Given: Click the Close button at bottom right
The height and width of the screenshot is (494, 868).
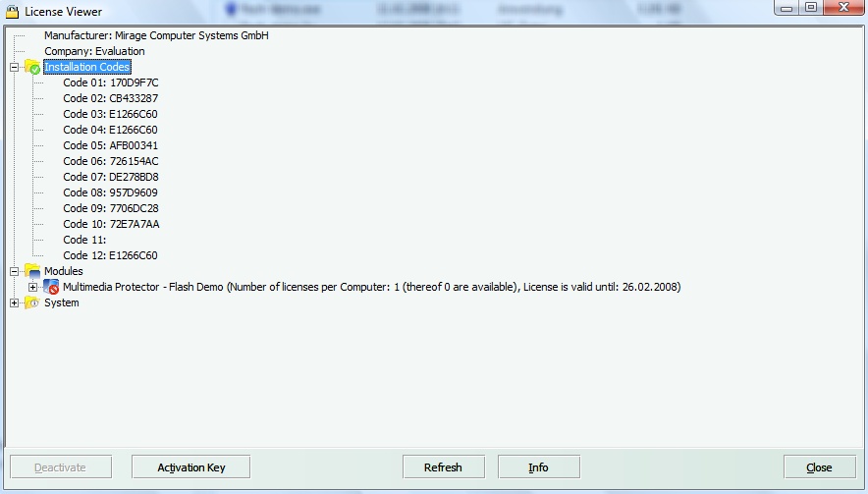Looking at the screenshot, I should tap(818, 467).
